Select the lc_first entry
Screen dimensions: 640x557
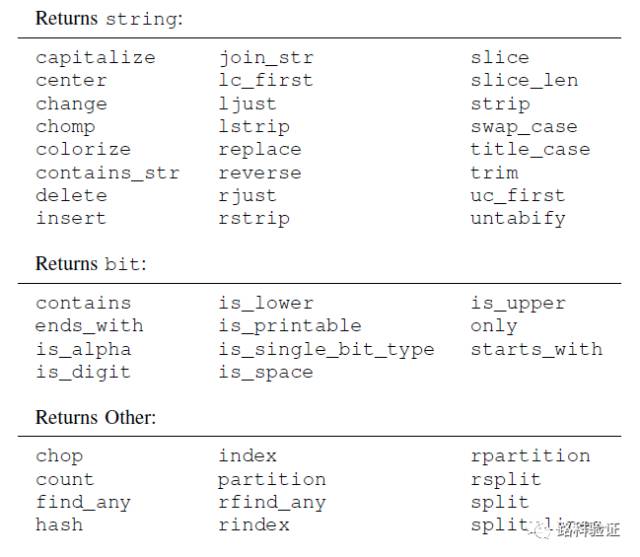tap(266, 80)
